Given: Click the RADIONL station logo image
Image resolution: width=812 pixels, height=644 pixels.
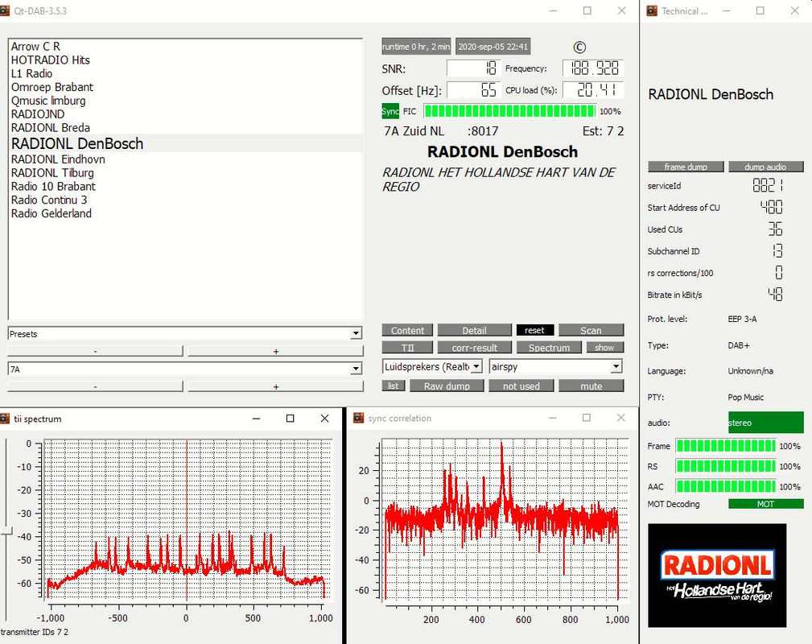Looking at the screenshot, I should pos(717,575).
